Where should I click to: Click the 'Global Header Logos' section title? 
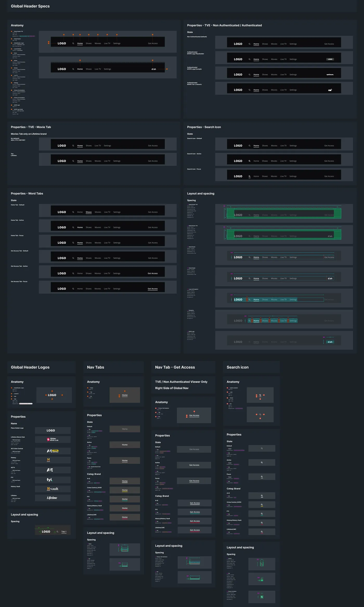coord(30,367)
